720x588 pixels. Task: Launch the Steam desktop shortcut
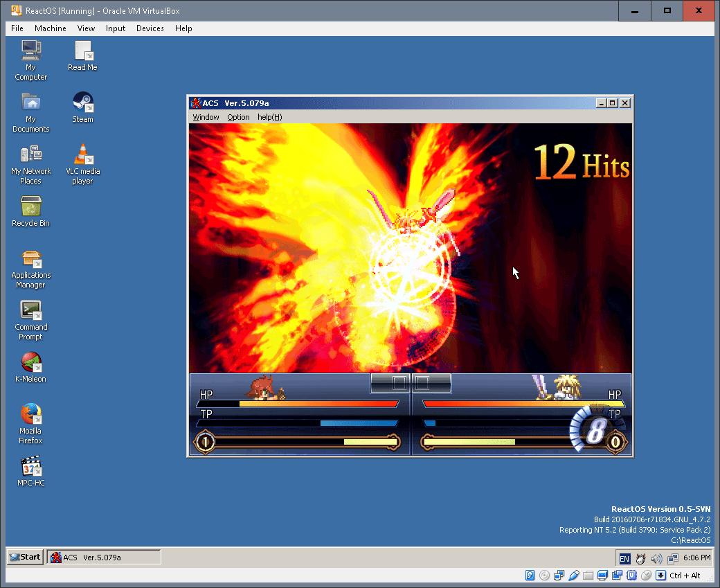(82, 107)
